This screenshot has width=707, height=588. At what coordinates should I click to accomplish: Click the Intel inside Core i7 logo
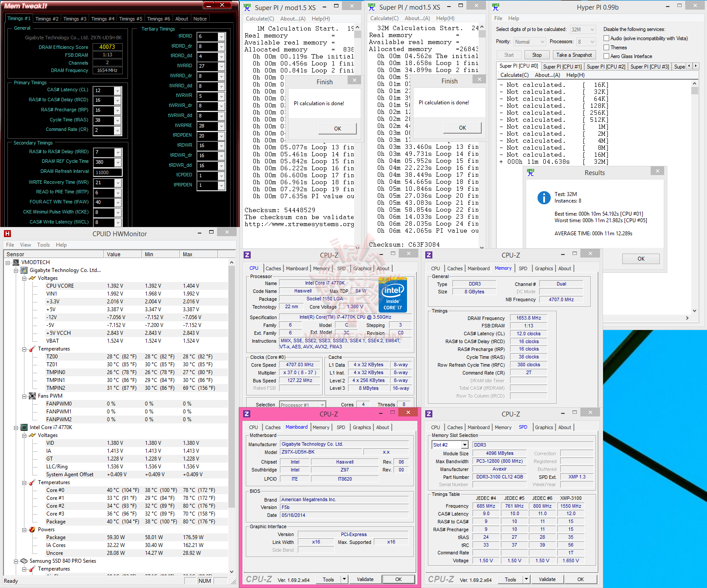point(393,295)
